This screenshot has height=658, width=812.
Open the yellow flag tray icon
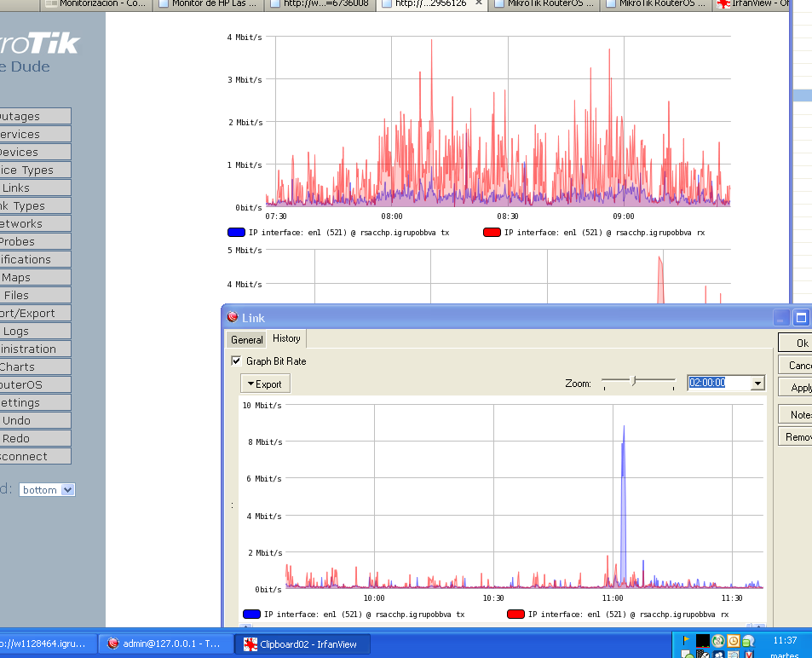pos(686,640)
